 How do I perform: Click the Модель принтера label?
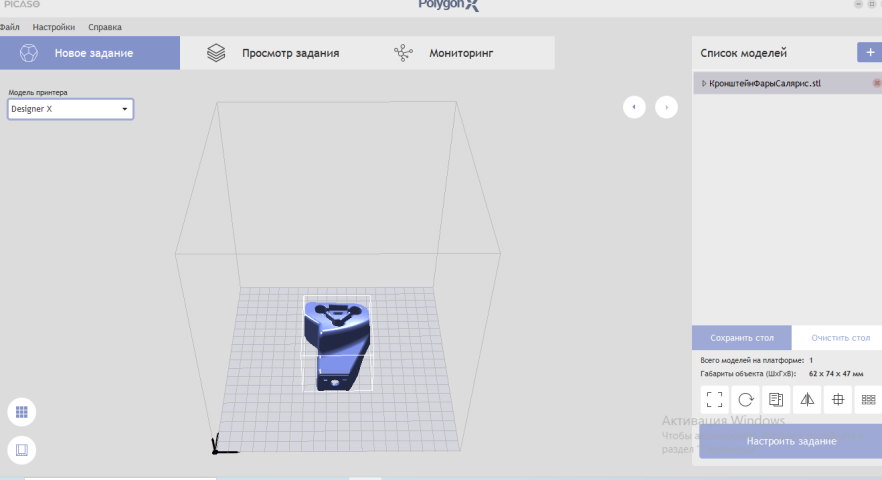click(x=38, y=92)
